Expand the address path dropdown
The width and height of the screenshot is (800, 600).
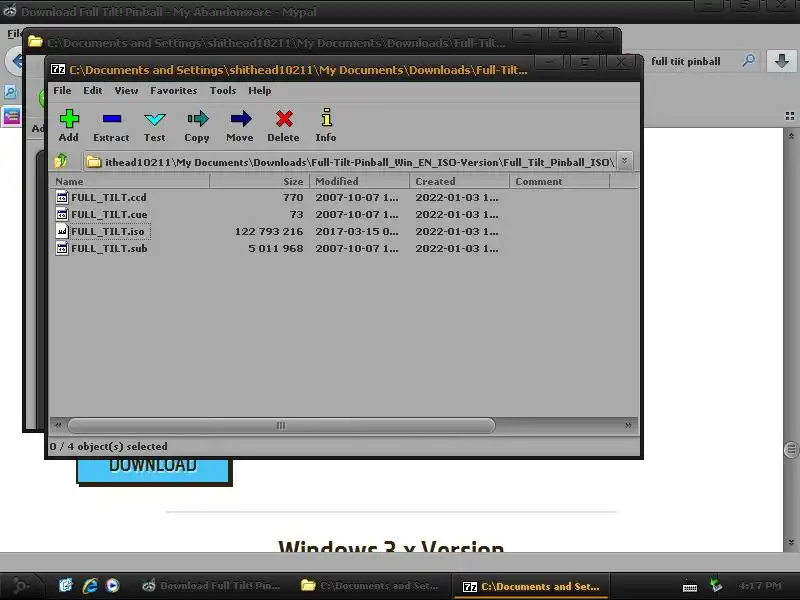(x=624, y=161)
